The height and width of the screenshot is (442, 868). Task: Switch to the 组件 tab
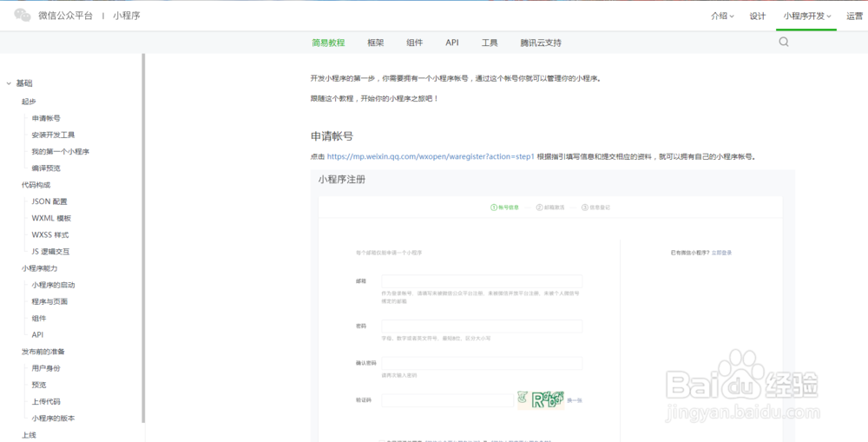(x=415, y=43)
